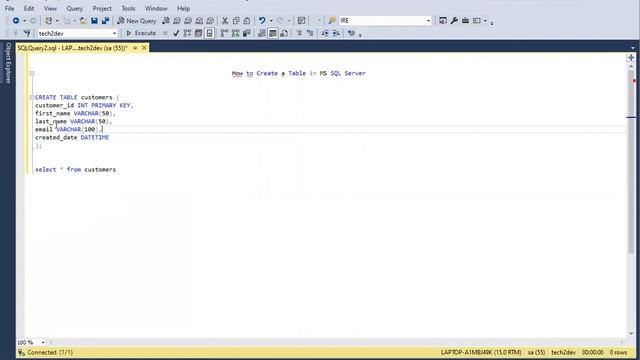Click the New Query button
This screenshot has width=640, height=360.
[136, 20]
